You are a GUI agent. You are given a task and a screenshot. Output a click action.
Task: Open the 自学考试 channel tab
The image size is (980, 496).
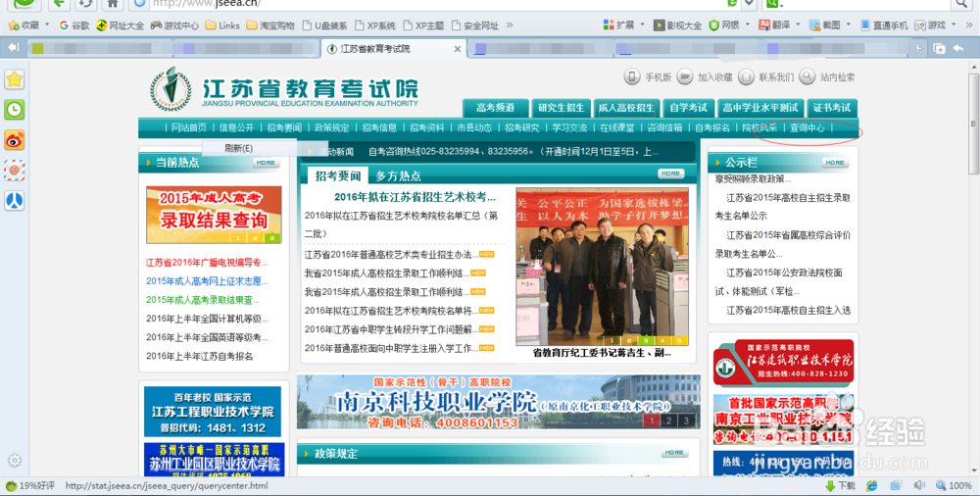click(688, 108)
